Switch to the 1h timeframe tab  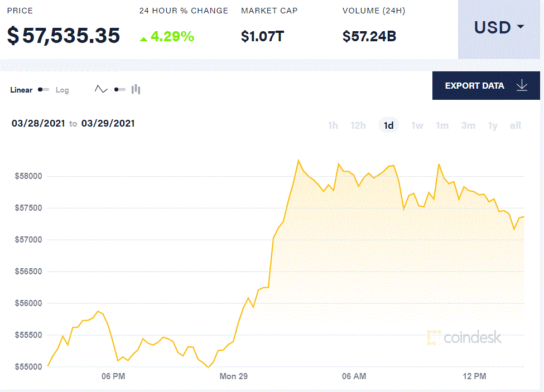333,125
